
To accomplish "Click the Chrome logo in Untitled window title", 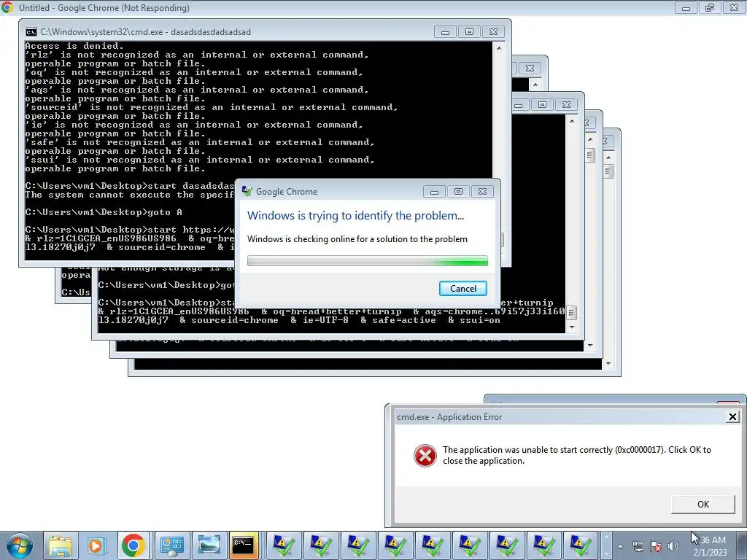I will pos(7,7).
